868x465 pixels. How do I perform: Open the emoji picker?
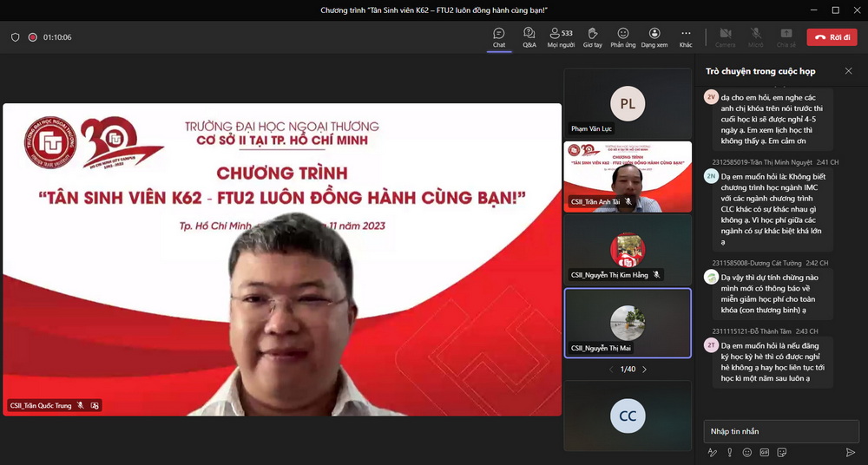click(746, 452)
